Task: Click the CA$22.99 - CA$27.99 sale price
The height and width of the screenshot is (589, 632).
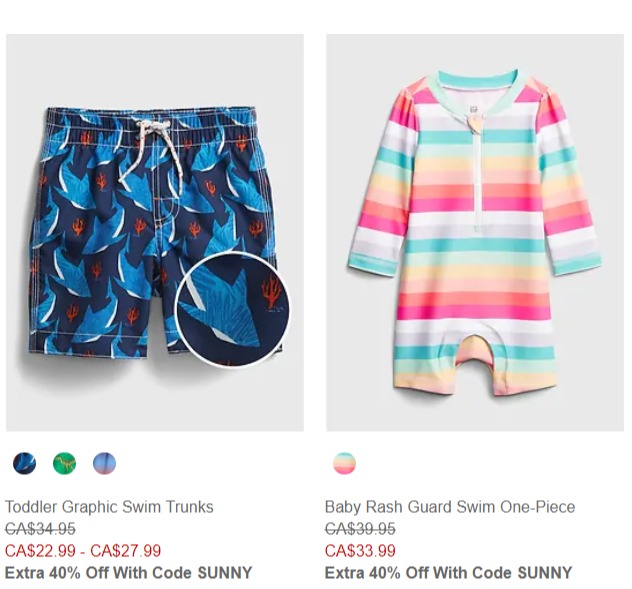Action: [83, 551]
